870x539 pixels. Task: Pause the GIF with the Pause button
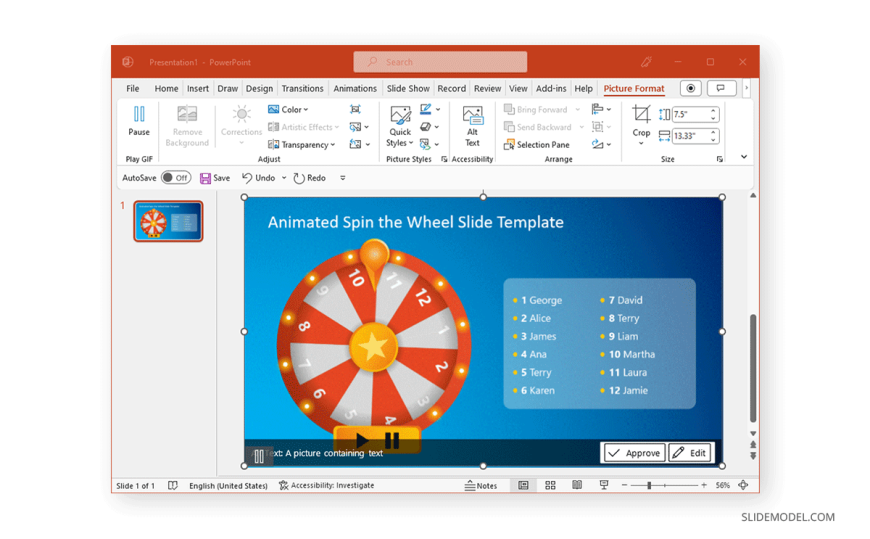139,121
